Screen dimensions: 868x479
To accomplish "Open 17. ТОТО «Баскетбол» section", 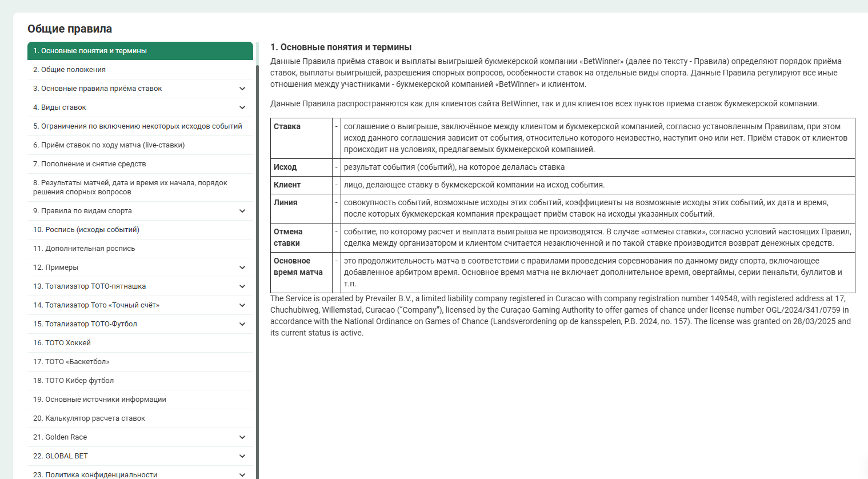I will point(140,362).
